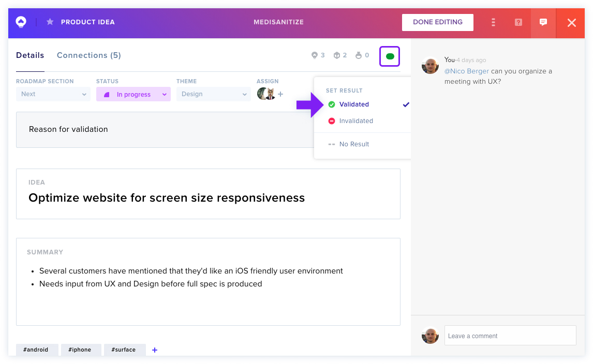The width and height of the screenshot is (593, 364).
Task: Open help via question mark icon
Action: (x=518, y=22)
